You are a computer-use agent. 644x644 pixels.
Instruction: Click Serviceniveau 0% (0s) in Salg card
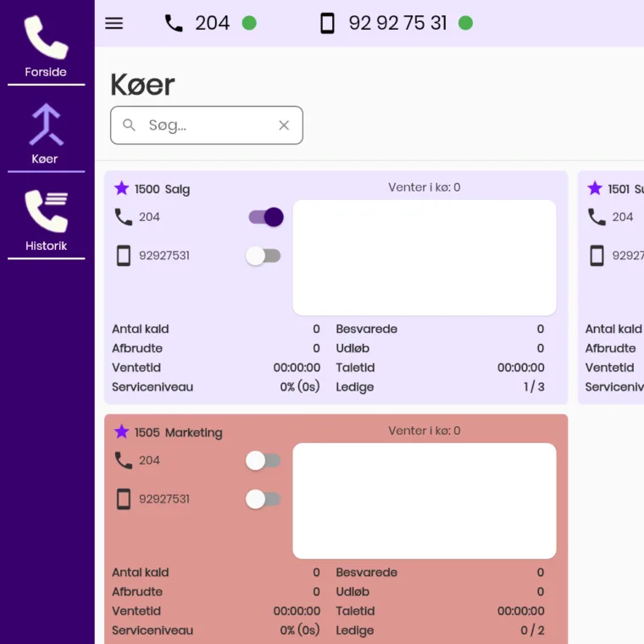pos(300,387)
